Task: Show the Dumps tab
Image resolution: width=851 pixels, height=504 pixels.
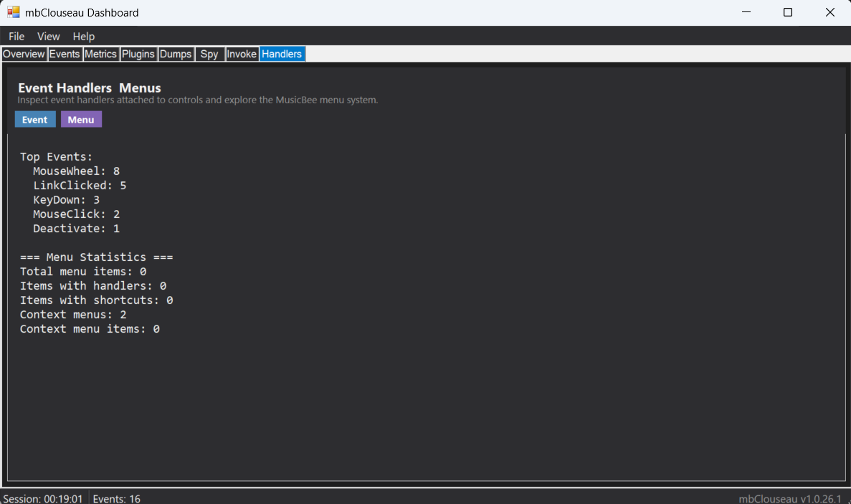Action: (x=176, y=54)
